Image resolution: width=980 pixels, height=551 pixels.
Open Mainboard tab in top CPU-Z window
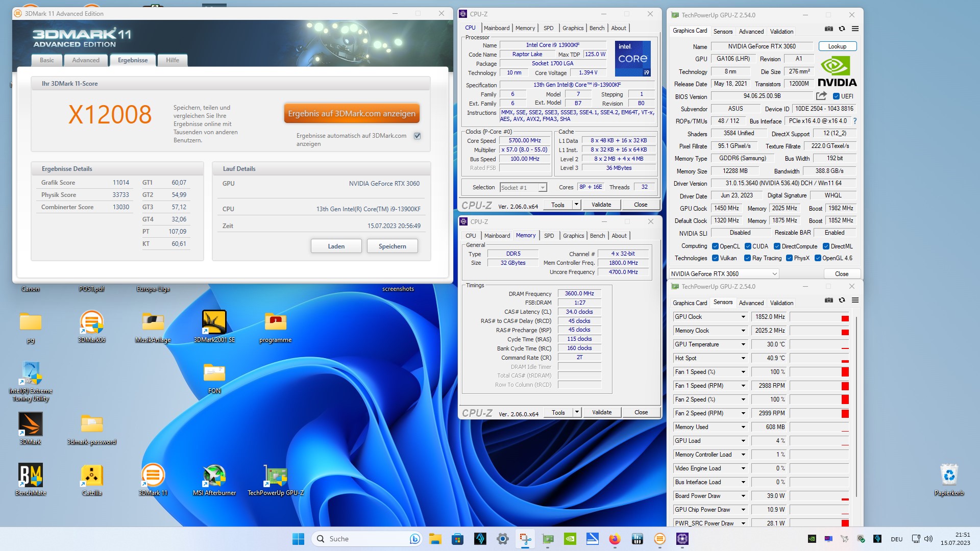point(497,28)
